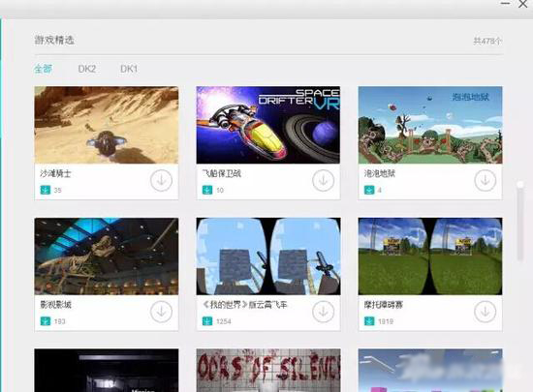Open the 泡泡地狱 game thumbnail

(x=430, y=125)
